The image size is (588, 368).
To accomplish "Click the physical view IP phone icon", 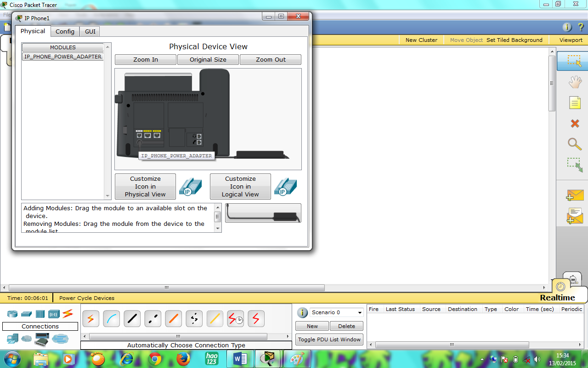I will click(x=190, y=186).
